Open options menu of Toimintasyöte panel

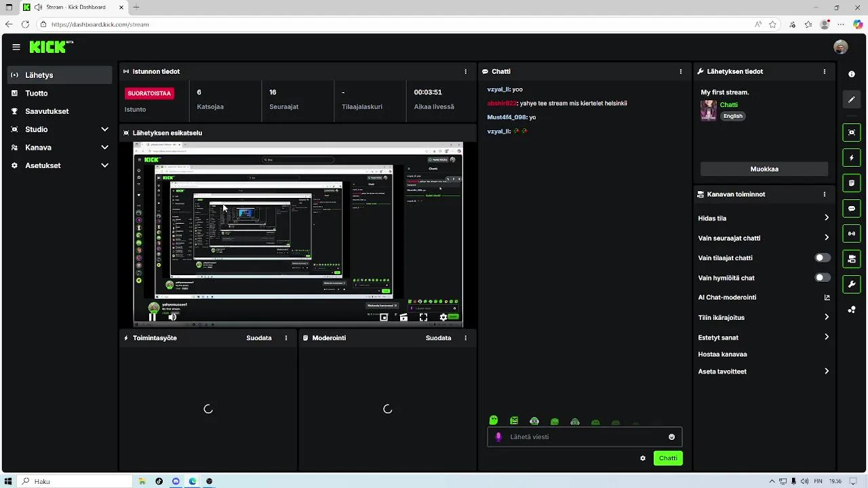coord(286,338)
